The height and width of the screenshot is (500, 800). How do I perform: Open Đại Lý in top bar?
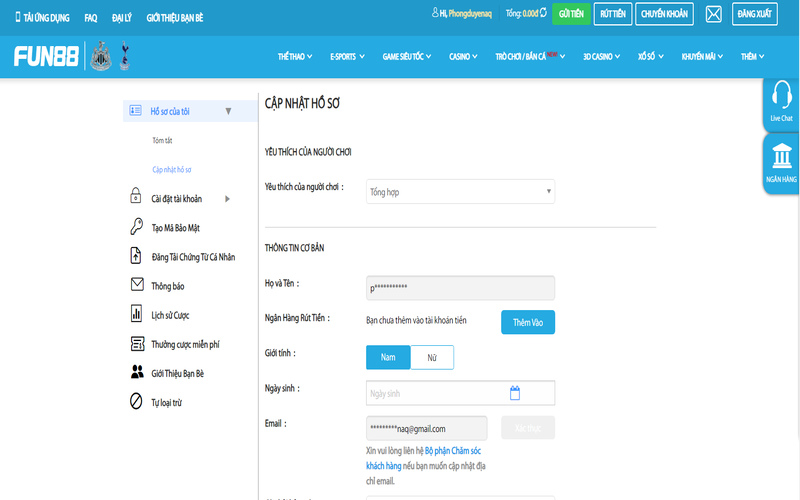[121, 18]
